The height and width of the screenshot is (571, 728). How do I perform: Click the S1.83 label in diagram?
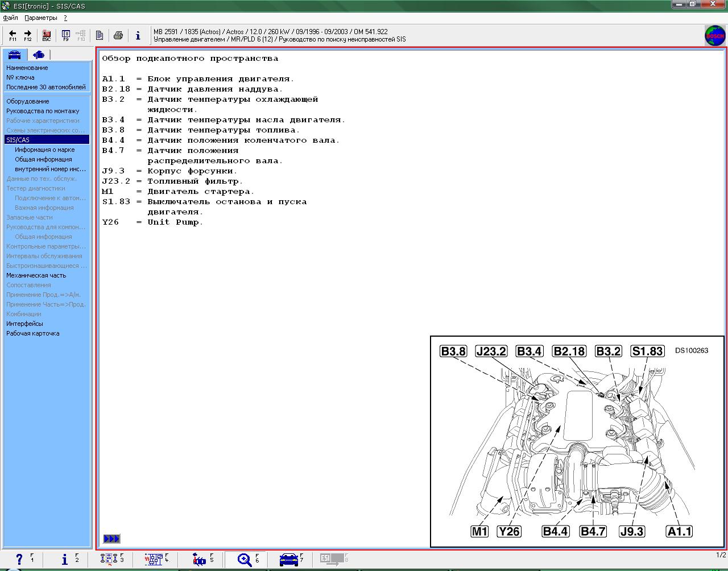click(x=648, y=351)
